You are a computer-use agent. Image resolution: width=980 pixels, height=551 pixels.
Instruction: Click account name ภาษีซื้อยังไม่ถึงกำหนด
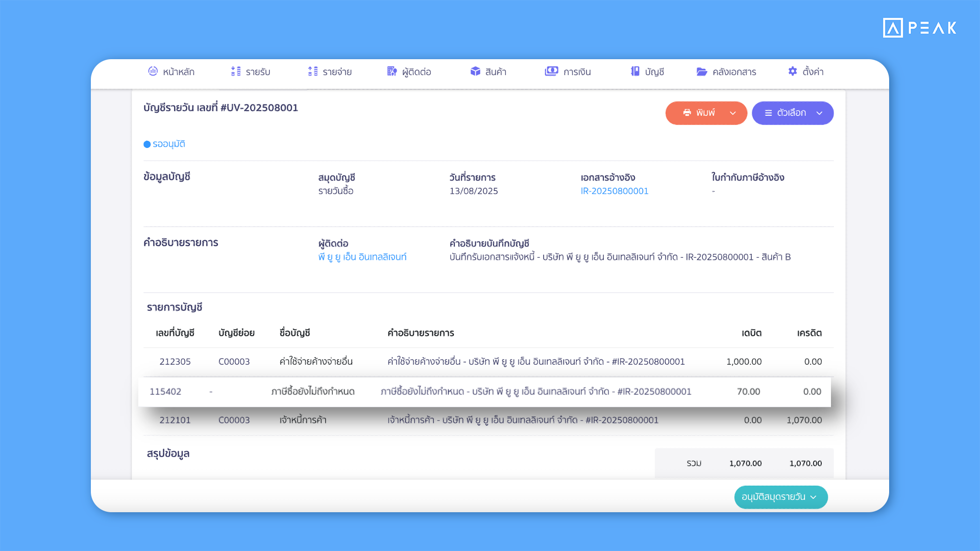(313, 392)
